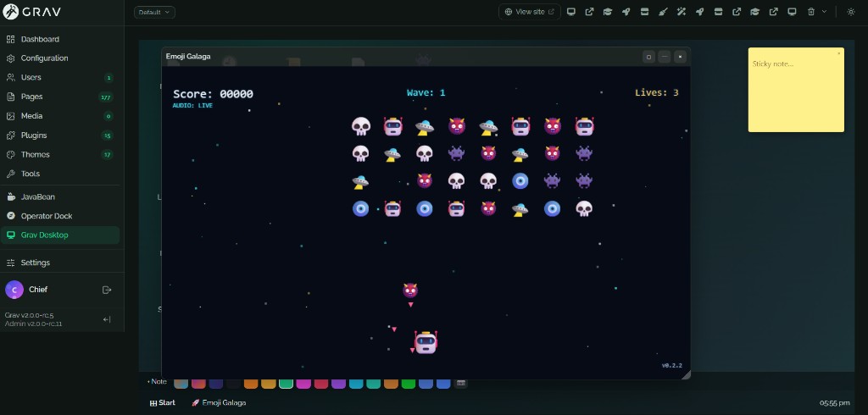The image size is (868, 415).
Task: Click the graduation cap icon left of the first rocket
Action: (608, 12)
